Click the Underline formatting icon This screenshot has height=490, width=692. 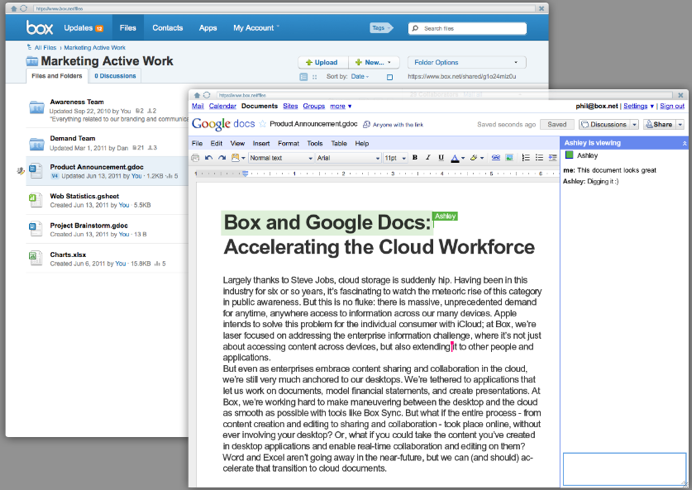pos(441,158)
